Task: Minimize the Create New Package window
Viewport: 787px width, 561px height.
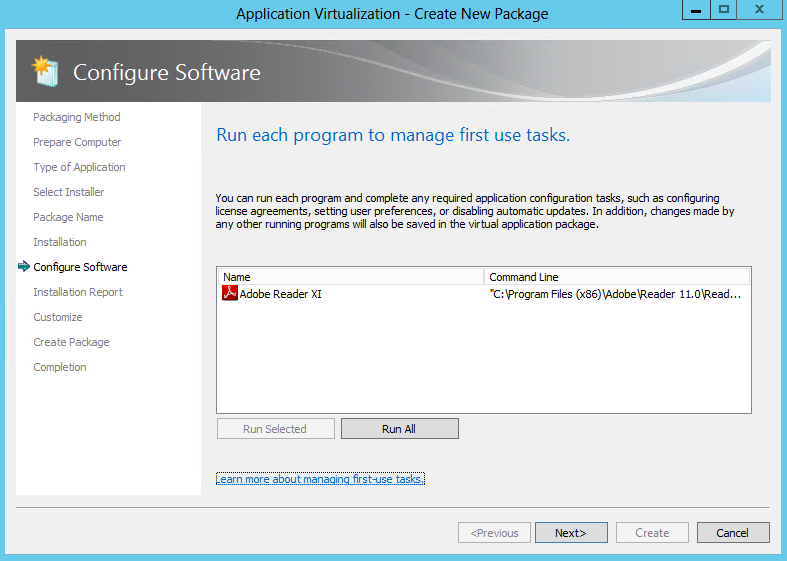Action: click(x=696, y=10)
